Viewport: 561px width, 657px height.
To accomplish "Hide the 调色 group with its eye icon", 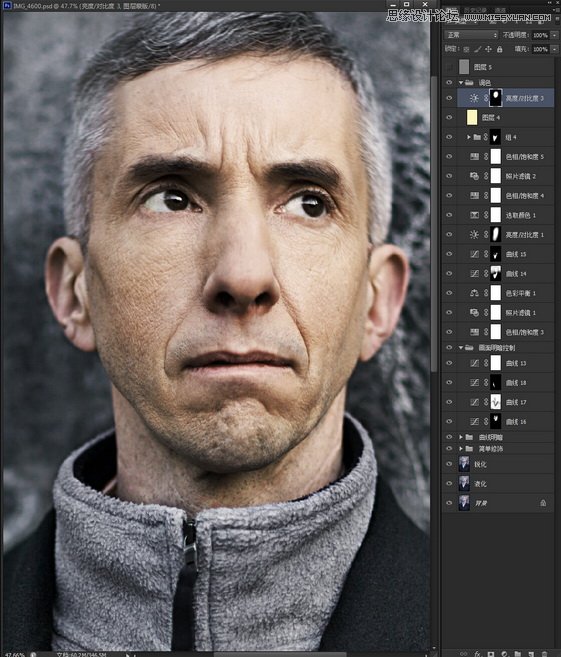I will click(449, 83).
